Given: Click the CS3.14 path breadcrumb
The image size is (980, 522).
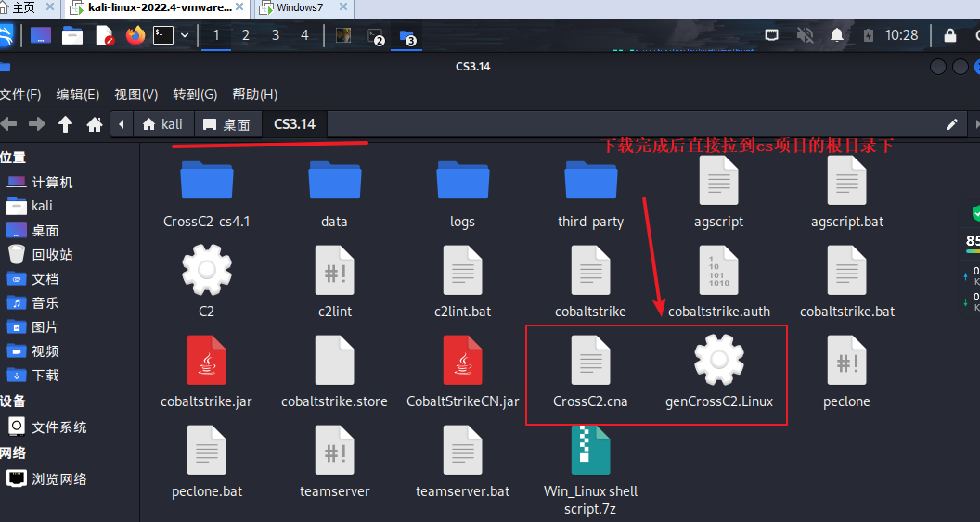Looking at the screenshot, I should [294, 124].
